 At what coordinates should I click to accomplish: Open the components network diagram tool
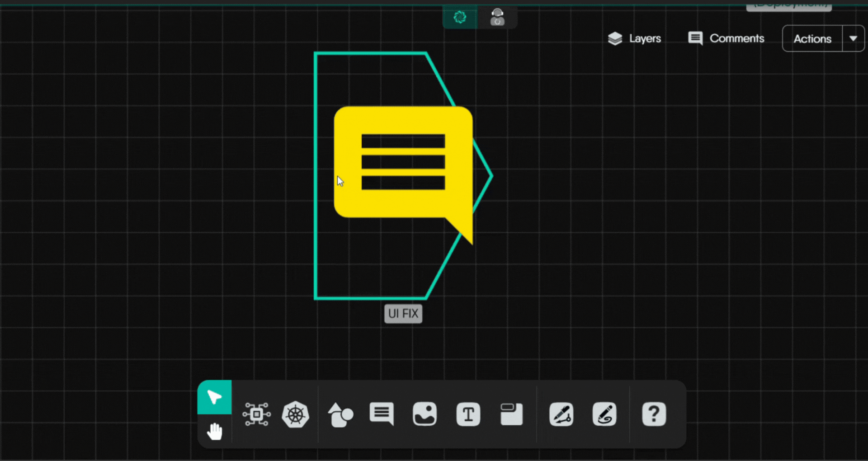[256, 414]
